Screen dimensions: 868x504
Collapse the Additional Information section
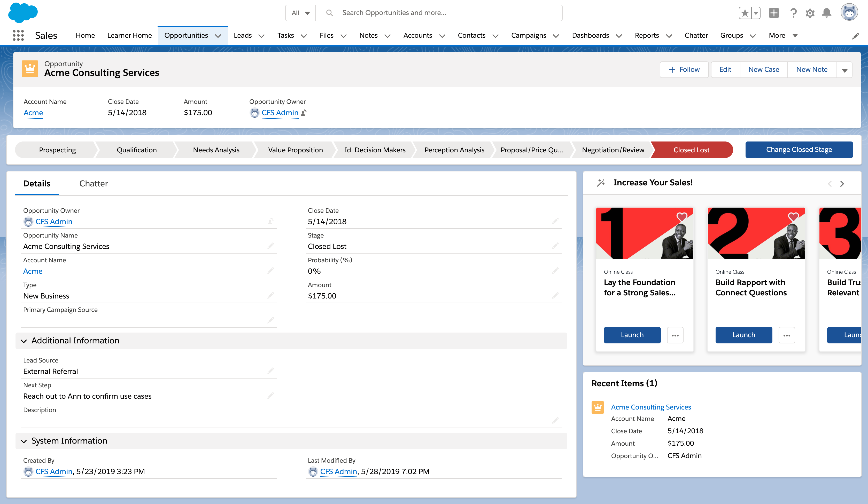(24, 341)
